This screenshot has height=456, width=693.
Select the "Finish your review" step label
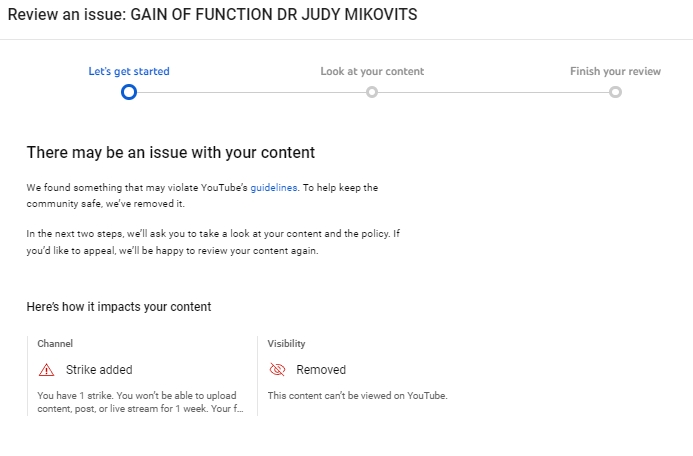point(615,71)
